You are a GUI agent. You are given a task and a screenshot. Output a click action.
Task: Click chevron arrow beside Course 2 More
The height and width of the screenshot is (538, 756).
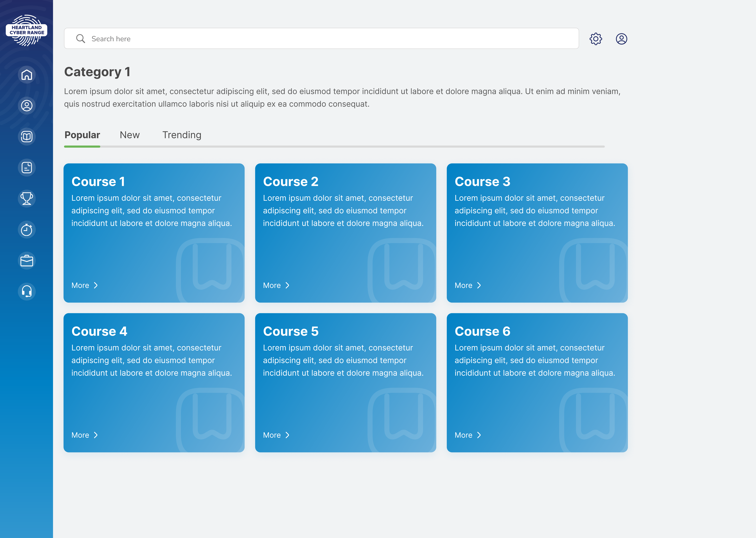click(287, 285)
